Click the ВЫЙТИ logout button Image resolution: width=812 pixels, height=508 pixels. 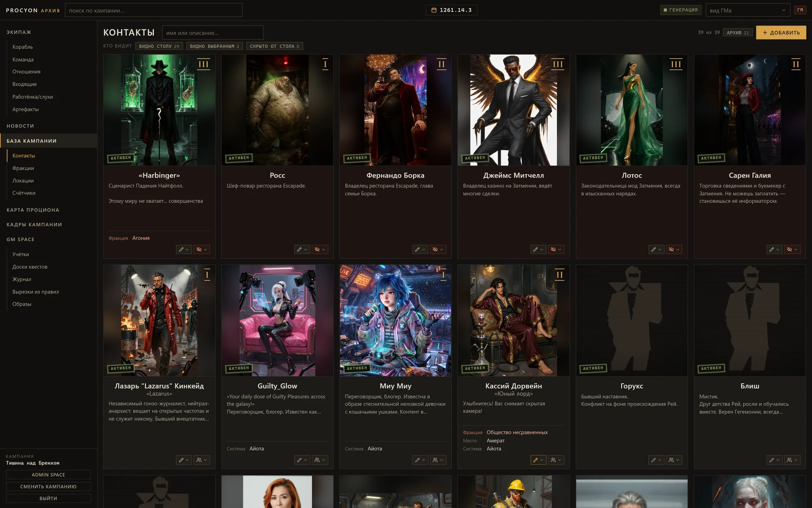(48, 498)
